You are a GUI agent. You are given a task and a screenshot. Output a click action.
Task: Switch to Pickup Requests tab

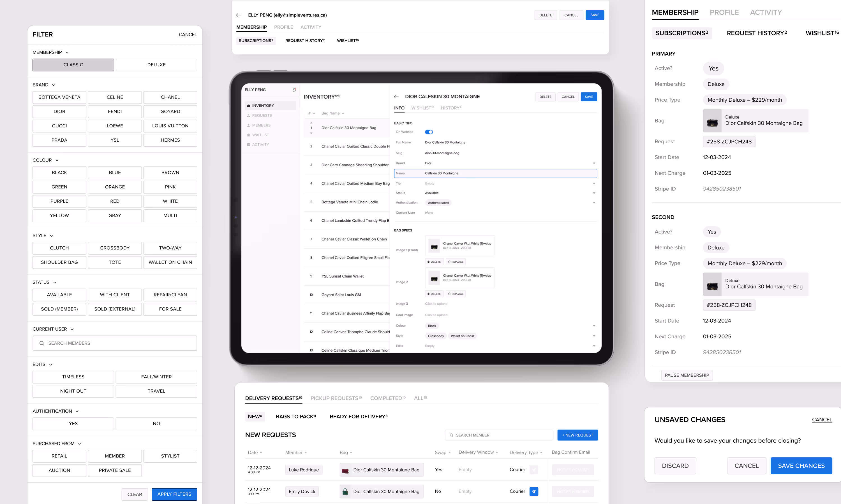coord(336,398)
